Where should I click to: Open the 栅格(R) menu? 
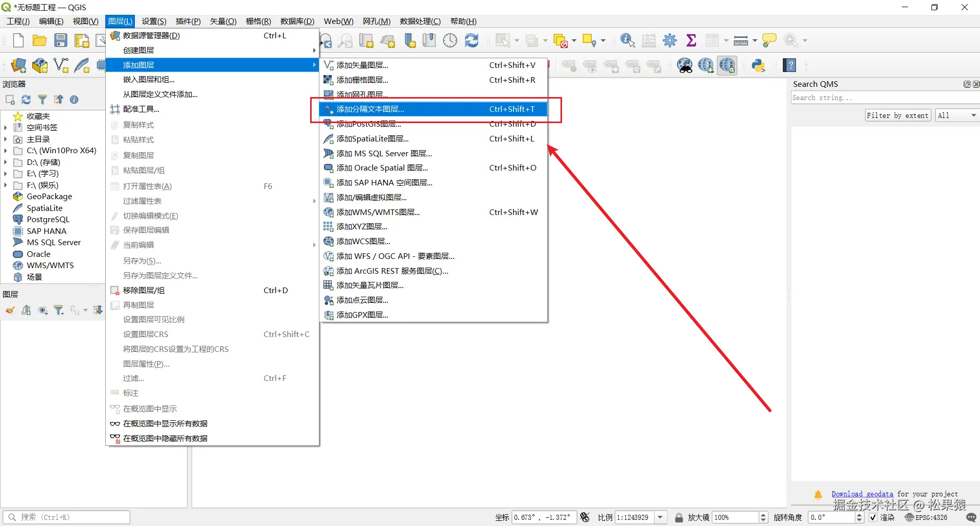(x=258, y=21)
